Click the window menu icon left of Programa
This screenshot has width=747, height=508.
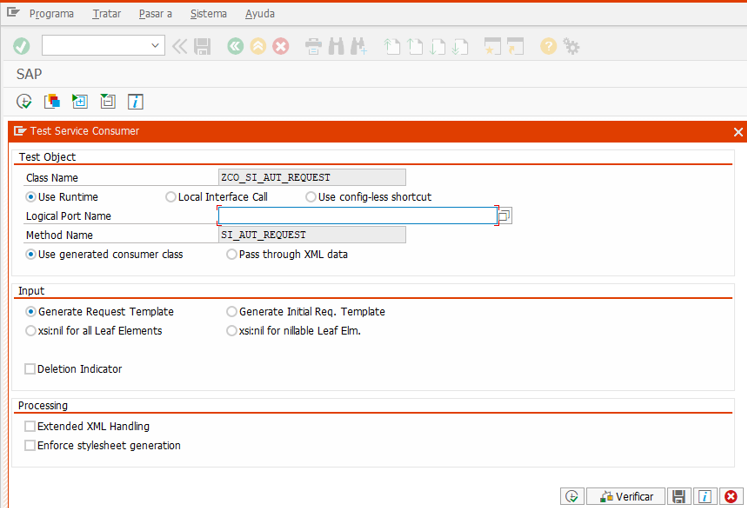13,12
